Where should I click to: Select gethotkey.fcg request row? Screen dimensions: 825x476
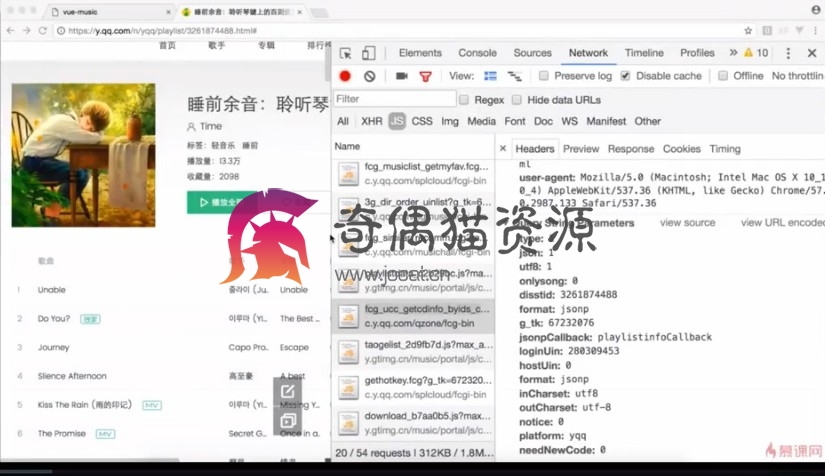tap(413, 387)
